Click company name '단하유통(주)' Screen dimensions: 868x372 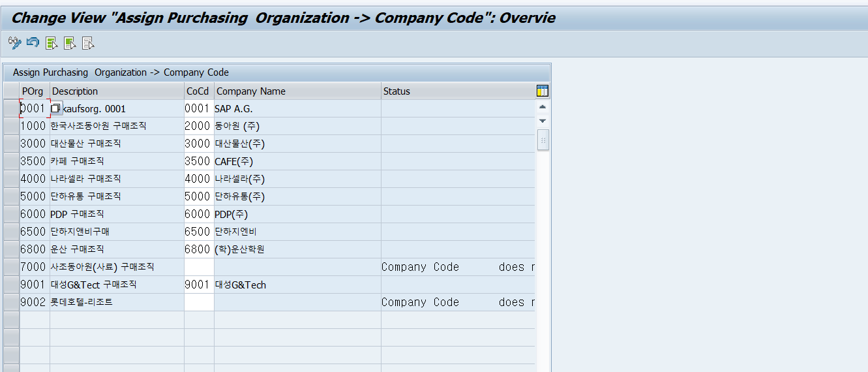point(239,196)
